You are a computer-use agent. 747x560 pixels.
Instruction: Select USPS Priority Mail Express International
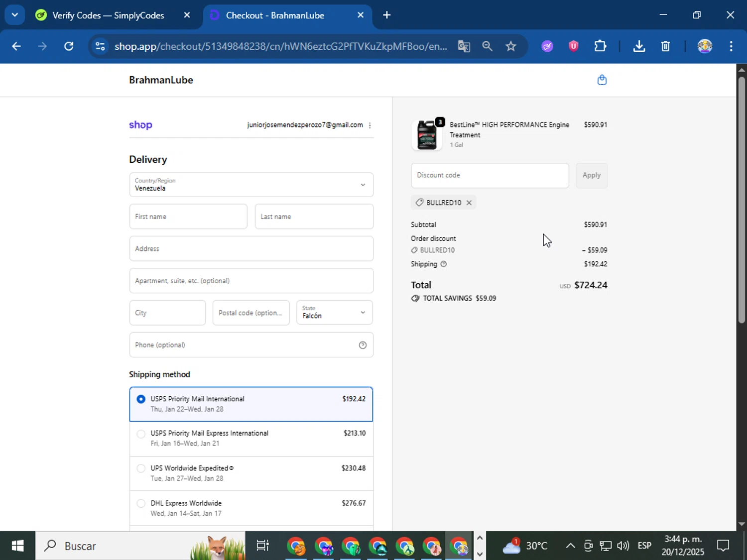click(251, 439)
